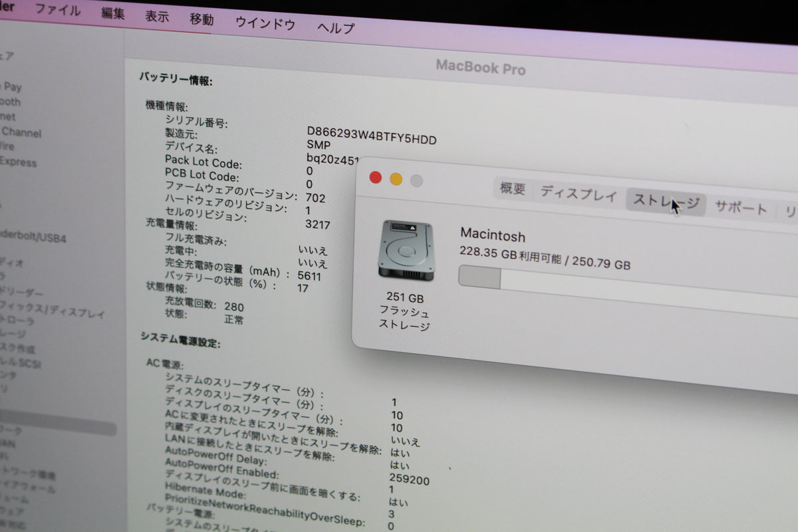Click the Macintosh volume name
Viewport: 798px width, 532px height.
pyautogui.click(x=493, y=235)
